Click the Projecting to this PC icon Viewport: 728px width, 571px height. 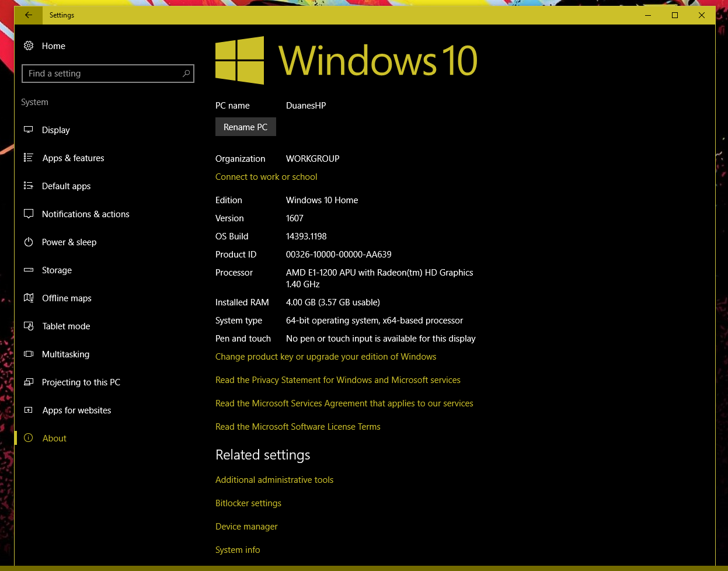point(28,382)
